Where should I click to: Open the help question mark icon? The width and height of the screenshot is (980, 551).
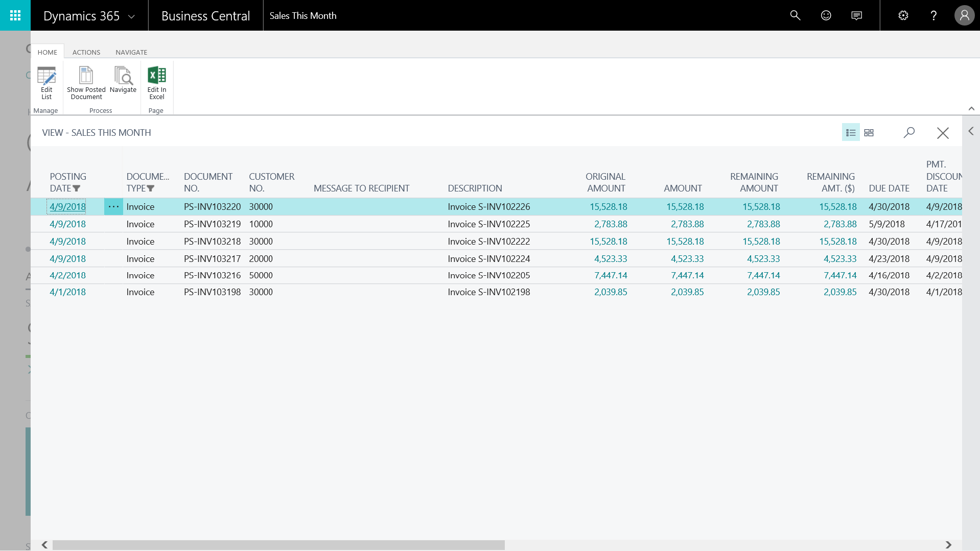tap(934, 15)
